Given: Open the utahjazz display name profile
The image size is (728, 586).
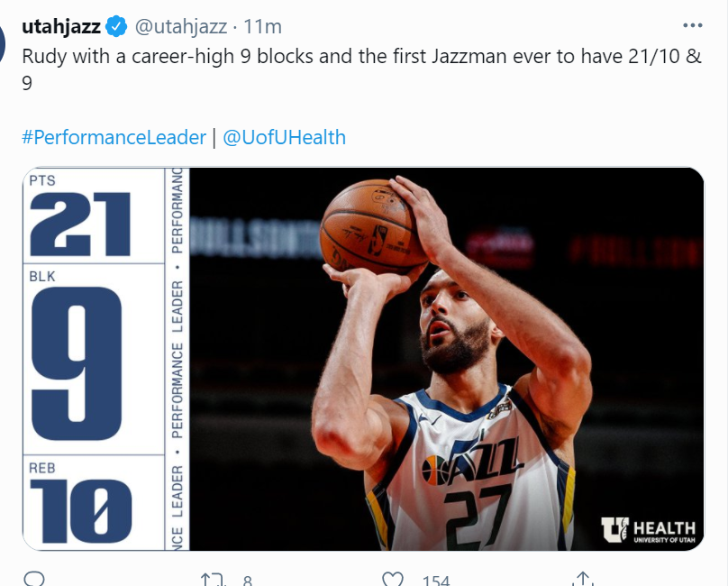Looking at the screenshot, I should click(x=61, y=26).
